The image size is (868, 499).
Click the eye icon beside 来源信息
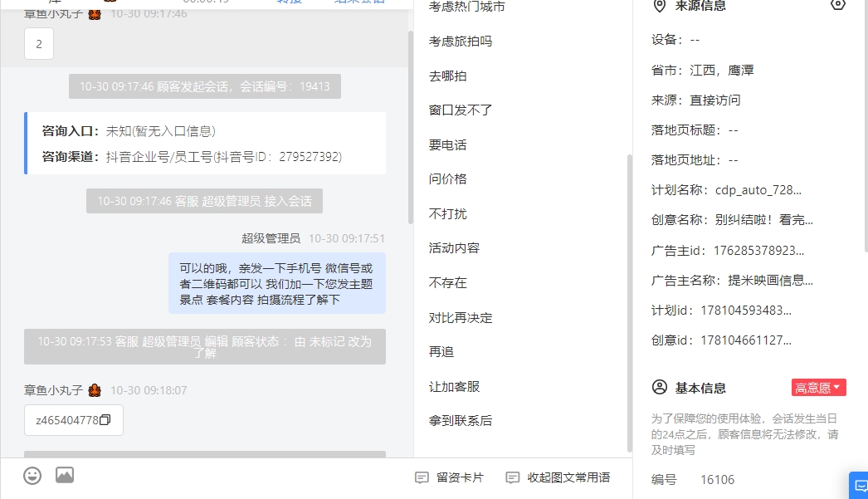point(838,5)
